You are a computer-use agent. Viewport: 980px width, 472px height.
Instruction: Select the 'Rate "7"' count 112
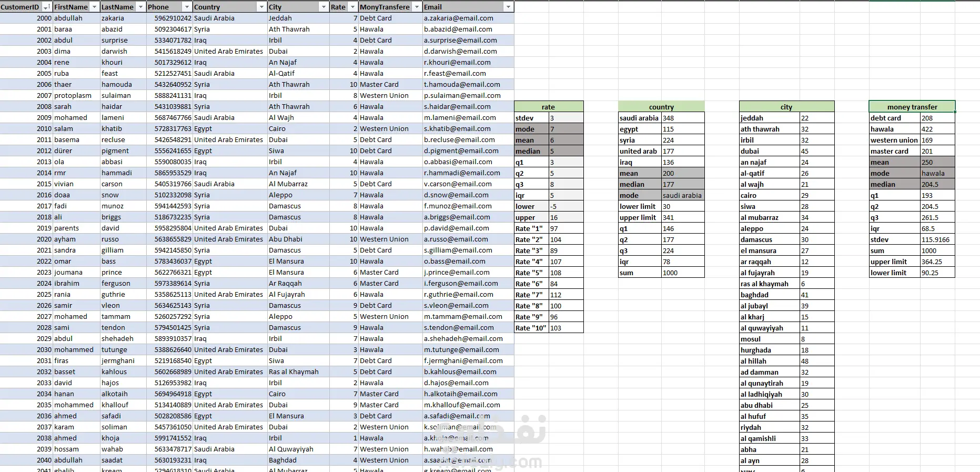pyautogui.click(x=566, y=295)
